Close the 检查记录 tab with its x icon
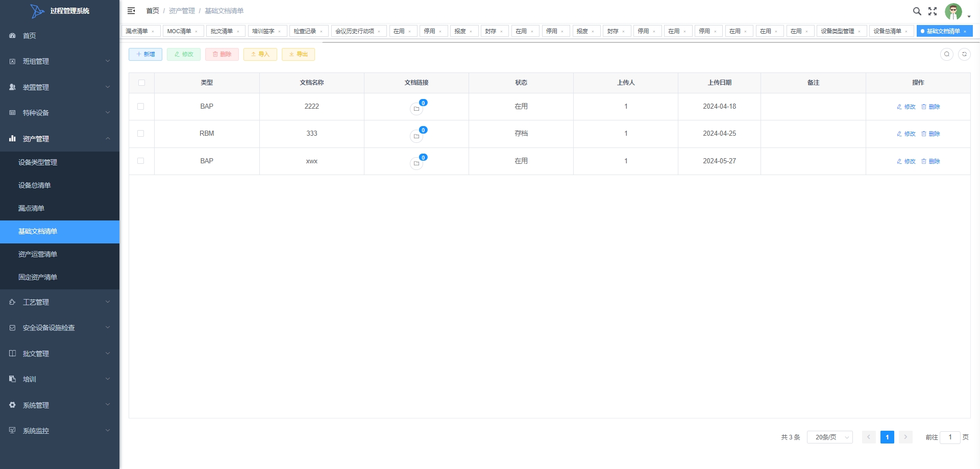This screenshot has height=469, width=980. tap(321, 32)
